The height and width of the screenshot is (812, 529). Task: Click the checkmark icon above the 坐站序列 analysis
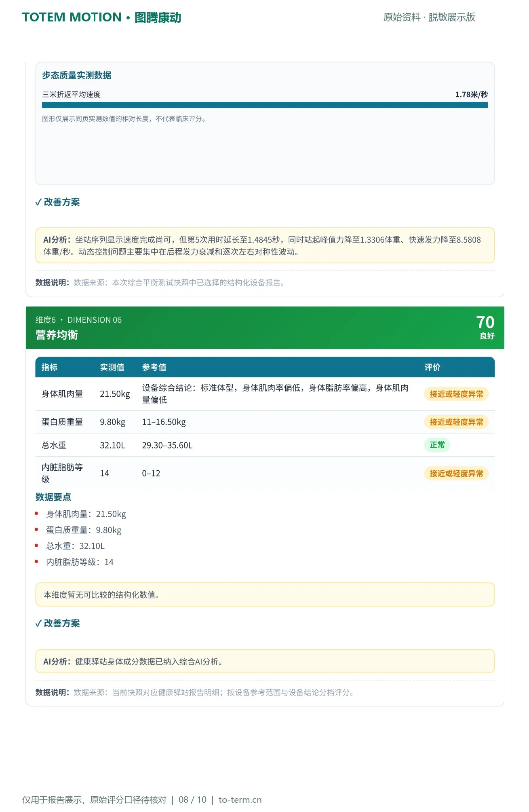39,202
